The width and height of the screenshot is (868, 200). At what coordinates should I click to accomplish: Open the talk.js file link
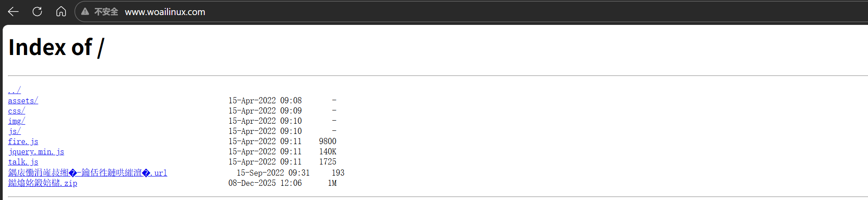coord(23,162)
